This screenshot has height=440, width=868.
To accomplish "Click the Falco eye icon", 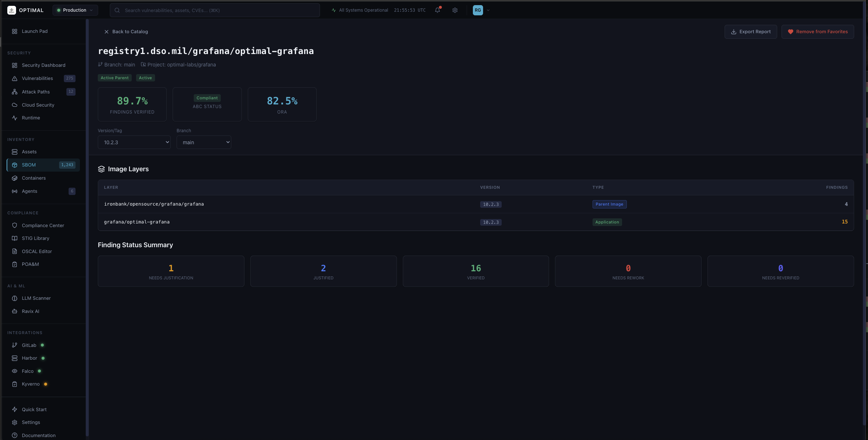I will pyautogui.click(x=15, y=371).
